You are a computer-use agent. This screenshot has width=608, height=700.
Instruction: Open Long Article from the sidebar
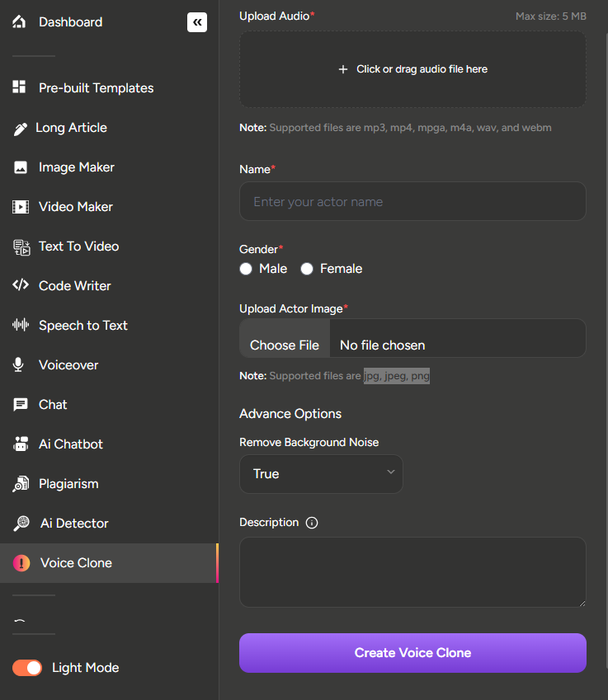coord(71,128)
